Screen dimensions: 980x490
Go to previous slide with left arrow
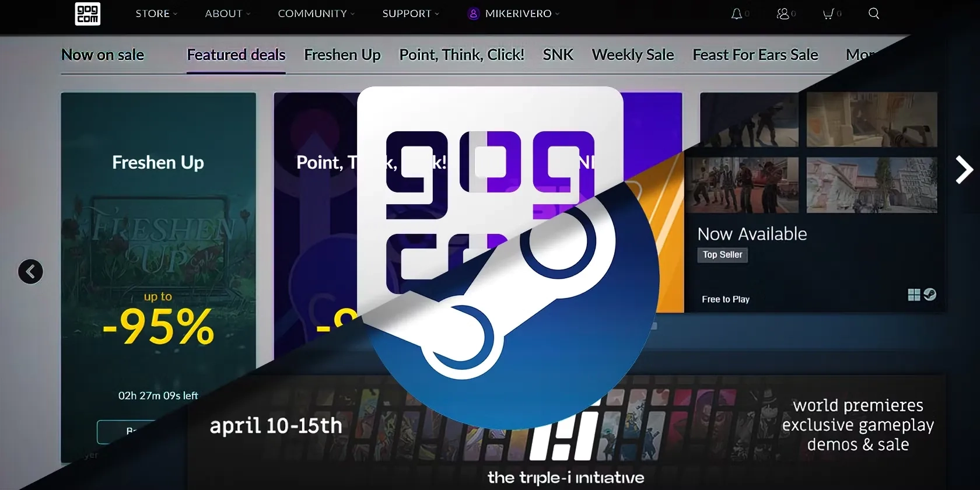(30, 272)
